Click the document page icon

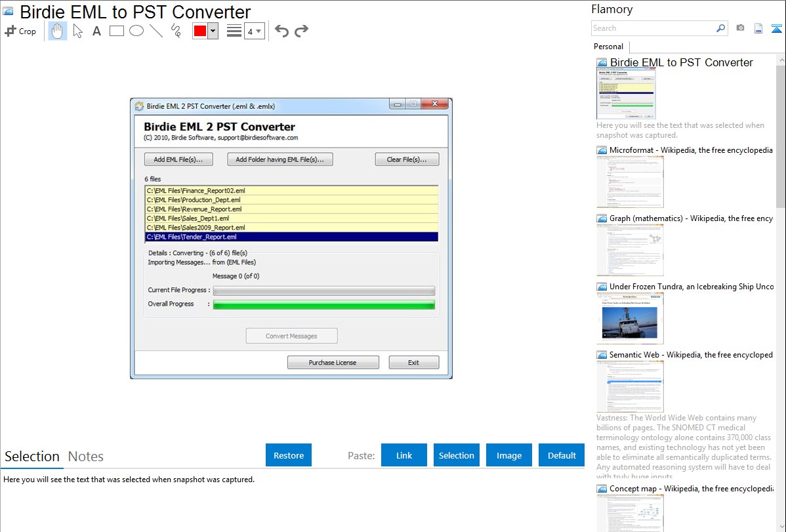click(758, 29)
